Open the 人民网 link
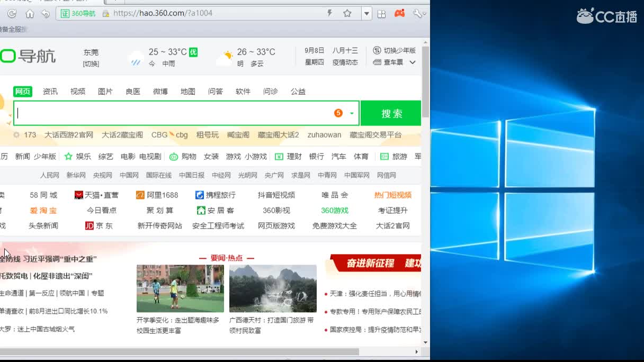This screenshot has width=644, height=362. pos(50,175)
